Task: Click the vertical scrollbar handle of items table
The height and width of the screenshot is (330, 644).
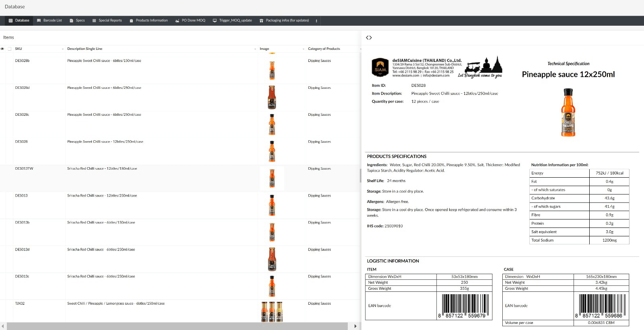Action: pos(360,175)
